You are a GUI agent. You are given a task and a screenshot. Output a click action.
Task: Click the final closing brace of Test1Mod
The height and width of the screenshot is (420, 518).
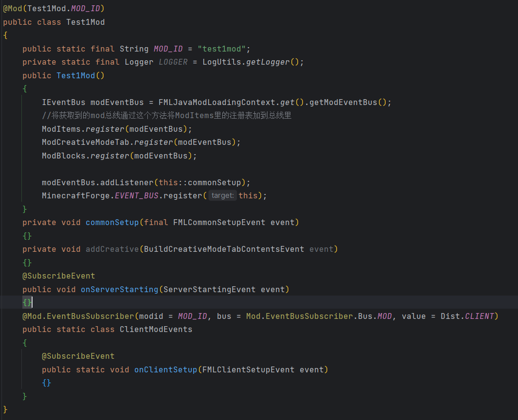point(5,409)
